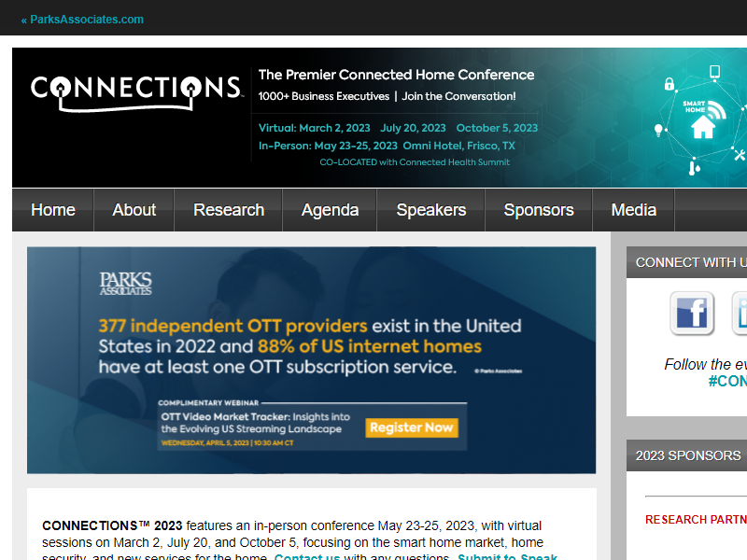Image resolution: width=747 pixels, height=560 pixels.
Task: Click the thermometer icon in header graphic
Action: (694, 168)
